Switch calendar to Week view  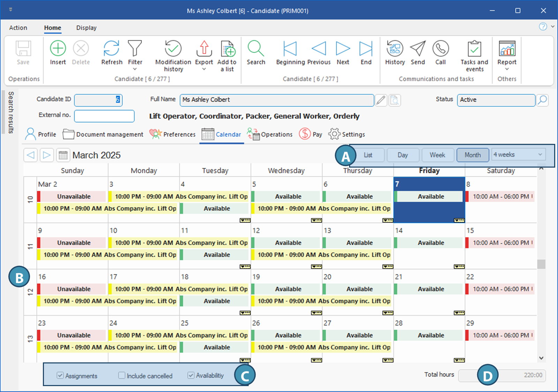point(437,155)
